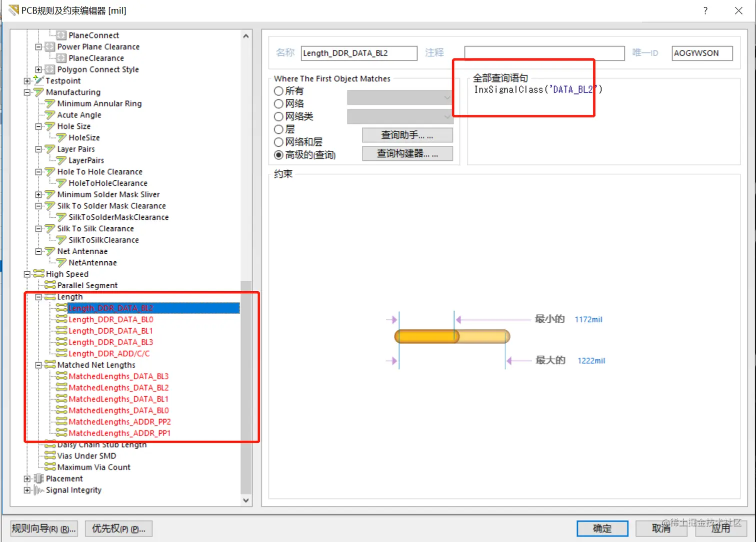The image size is (756, 542).
Task: Open the 查询助手 query helper
Action: (x=407, y=135)
